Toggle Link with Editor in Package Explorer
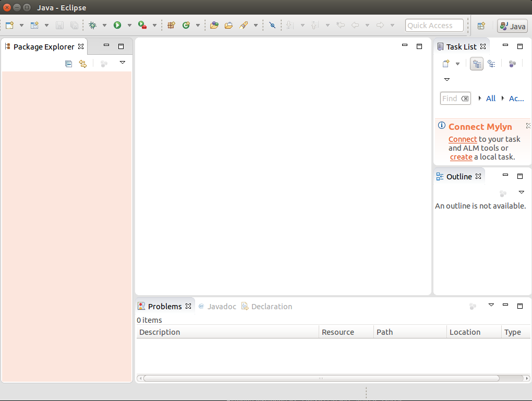The width and height of the screenshot is (532, 401). [x=83, y=64]
